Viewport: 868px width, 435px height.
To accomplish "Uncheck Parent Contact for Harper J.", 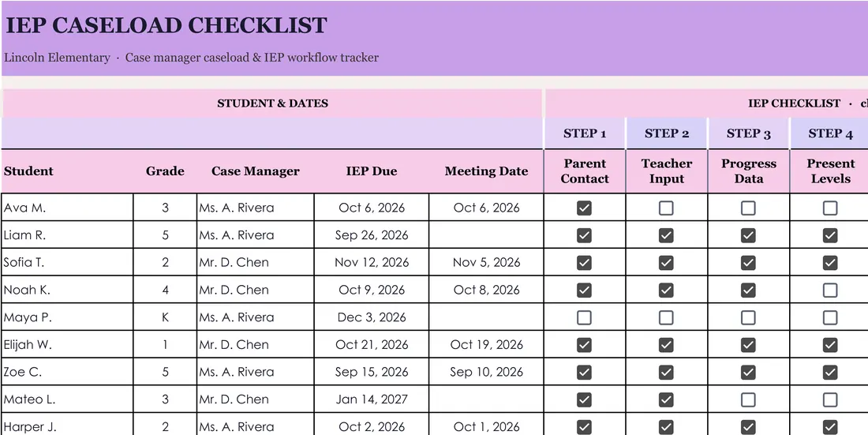I will (584, 427).
